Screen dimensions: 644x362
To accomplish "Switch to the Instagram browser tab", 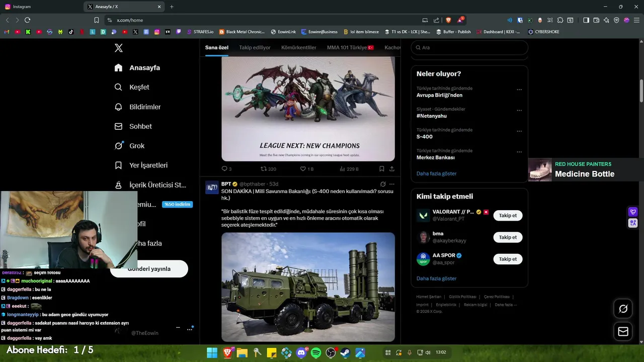I will [41, 7].
